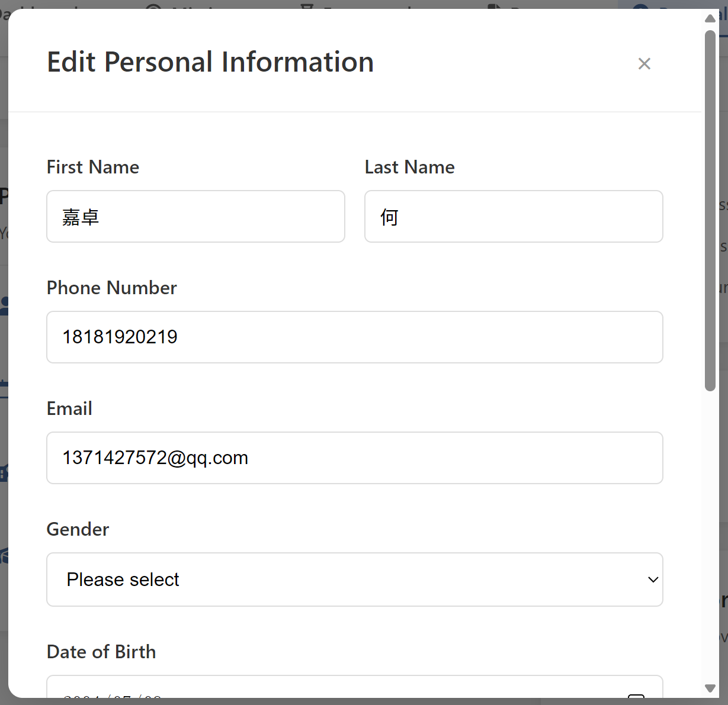Click the 'First Name' label
This screenshot has width=728, height=705.
(93, 167)
